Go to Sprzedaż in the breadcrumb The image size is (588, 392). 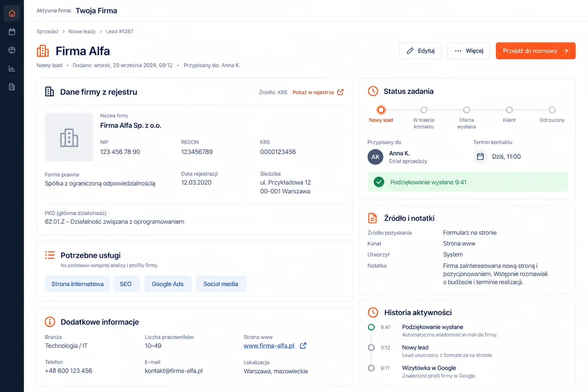[48, 31]
